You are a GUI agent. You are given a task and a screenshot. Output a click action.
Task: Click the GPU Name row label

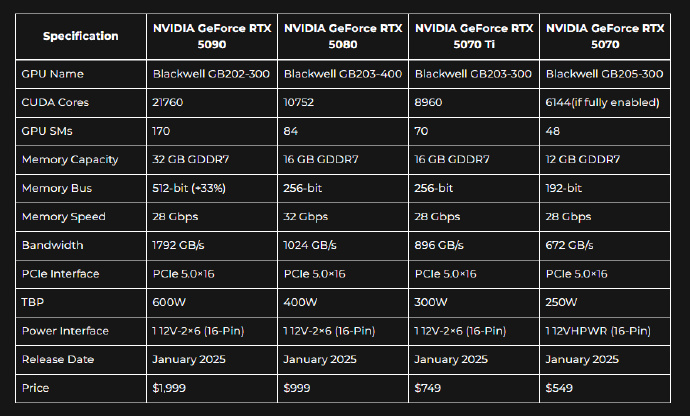click(x=53, y=73)
